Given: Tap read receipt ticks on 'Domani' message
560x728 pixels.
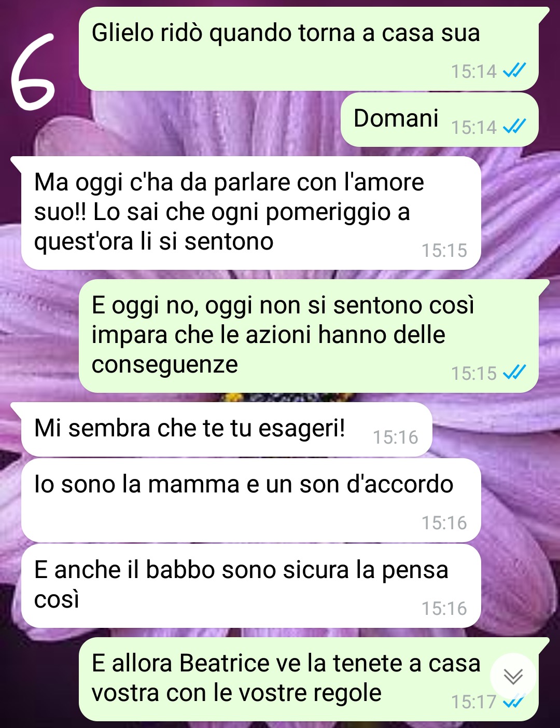Looking at the screenshot, I should tap(514, 126).
